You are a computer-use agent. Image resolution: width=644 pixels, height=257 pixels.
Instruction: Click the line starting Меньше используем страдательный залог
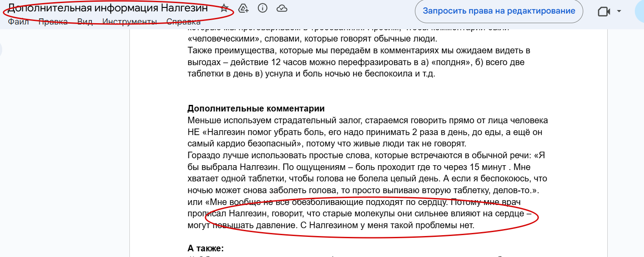[x=368, y=120]
